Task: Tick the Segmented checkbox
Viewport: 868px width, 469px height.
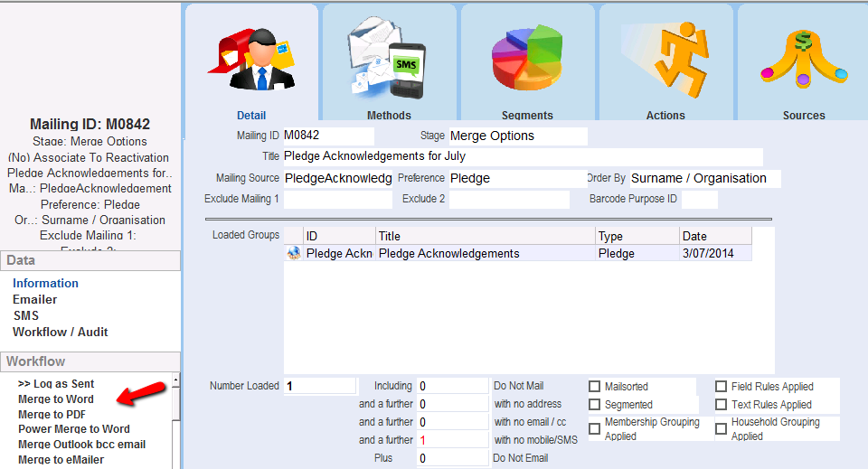Action: click(595, 404)
